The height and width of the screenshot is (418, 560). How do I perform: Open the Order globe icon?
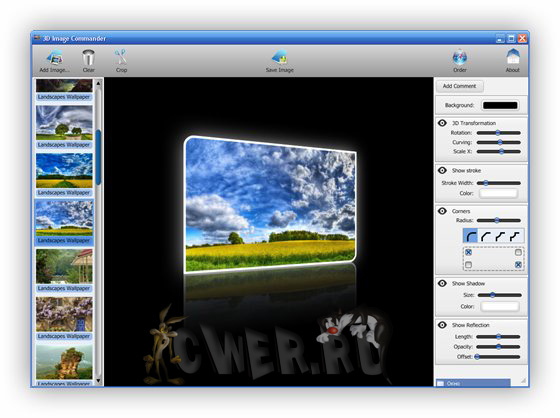460,57
